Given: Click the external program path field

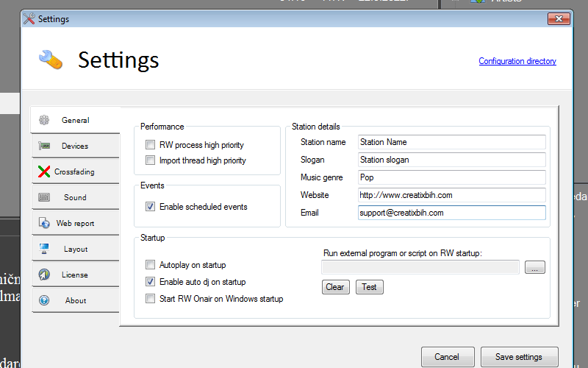Looking at the screenshot, I should [x=420, y=267].
